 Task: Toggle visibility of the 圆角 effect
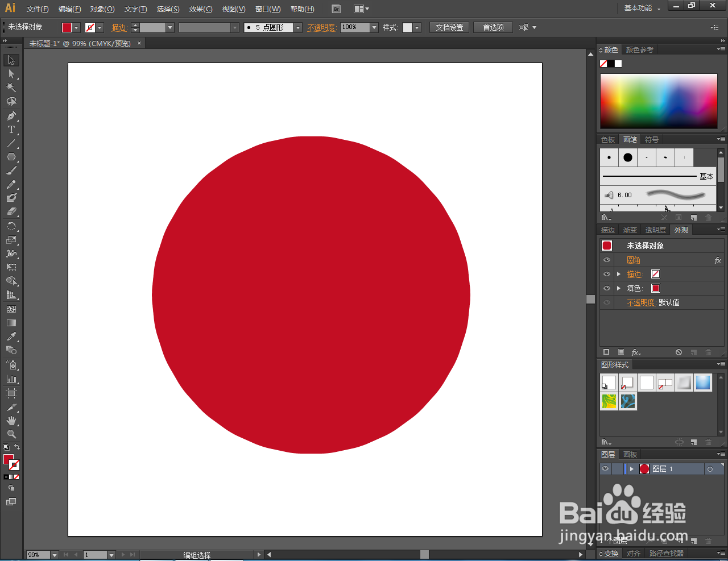[x=607, y=260]
